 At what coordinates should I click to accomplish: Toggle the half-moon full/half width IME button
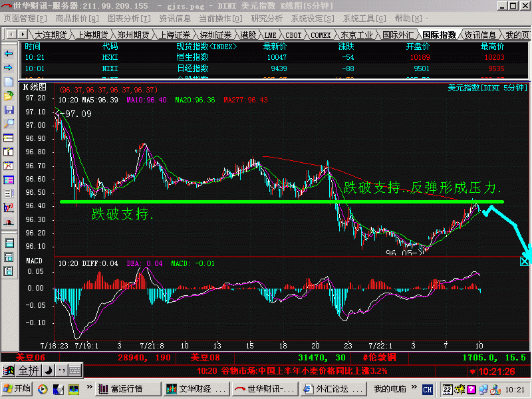pyautogui.click(x=49, y=370)
